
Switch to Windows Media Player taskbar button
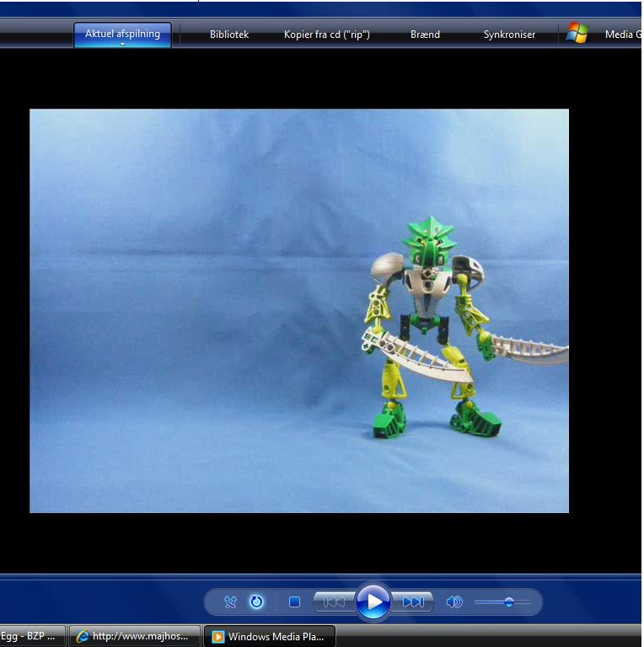coord(270,636)
